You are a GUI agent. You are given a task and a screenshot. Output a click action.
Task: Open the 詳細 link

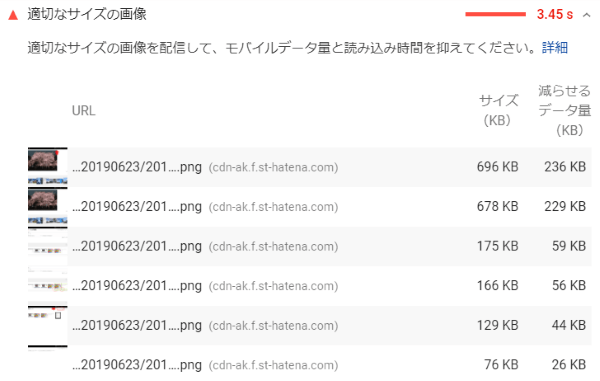click(555, 48)
